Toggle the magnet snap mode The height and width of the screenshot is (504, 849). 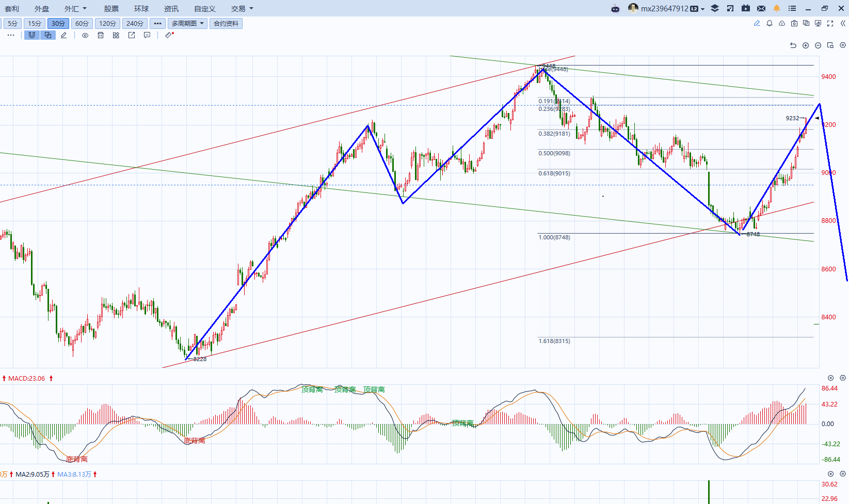click(x=32, y=35)
